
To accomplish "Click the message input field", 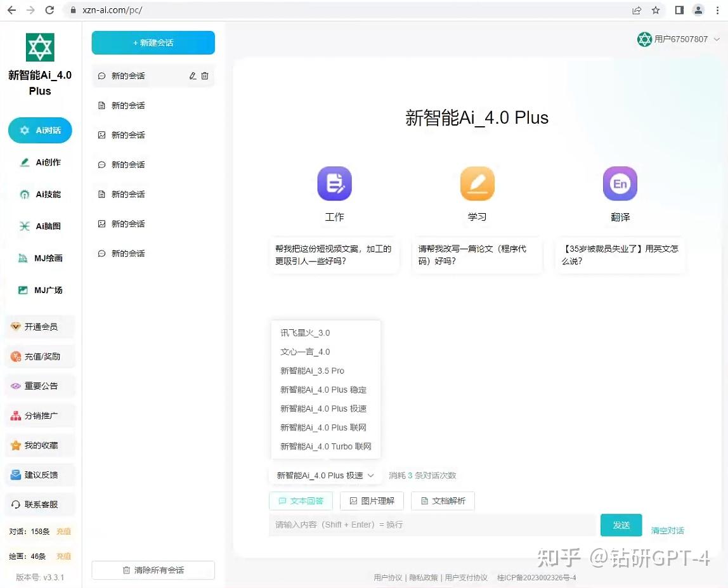I will coord(432,525).
